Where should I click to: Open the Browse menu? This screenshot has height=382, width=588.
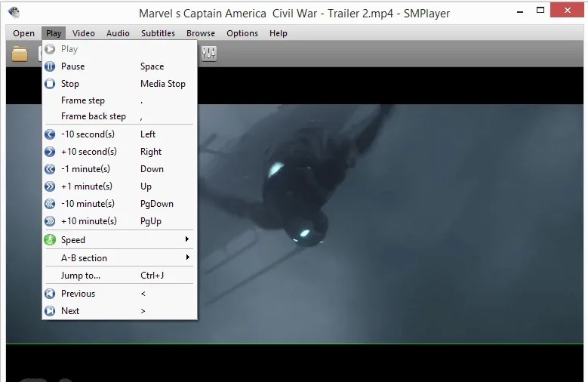[x=201, y=33]
